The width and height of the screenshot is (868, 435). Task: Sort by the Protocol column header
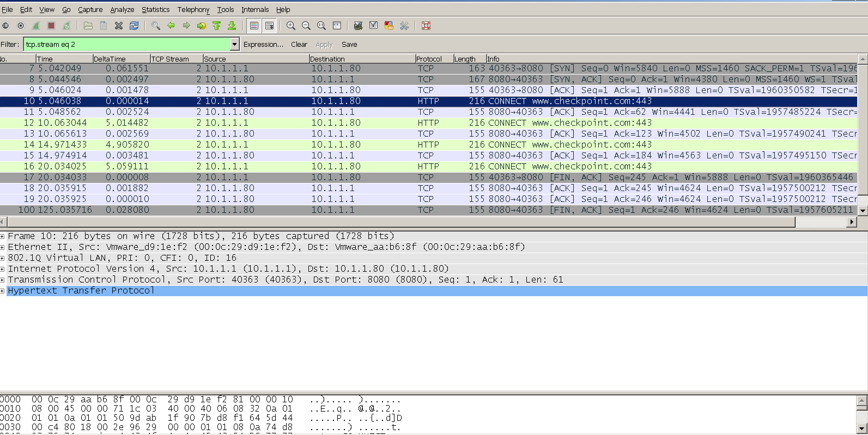point(434,59)
